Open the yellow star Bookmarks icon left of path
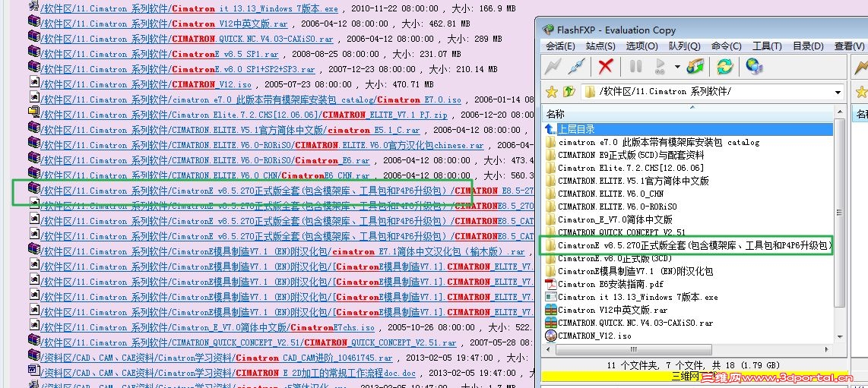This screenshot has height=388, width=868. click(x=551, y=92)
